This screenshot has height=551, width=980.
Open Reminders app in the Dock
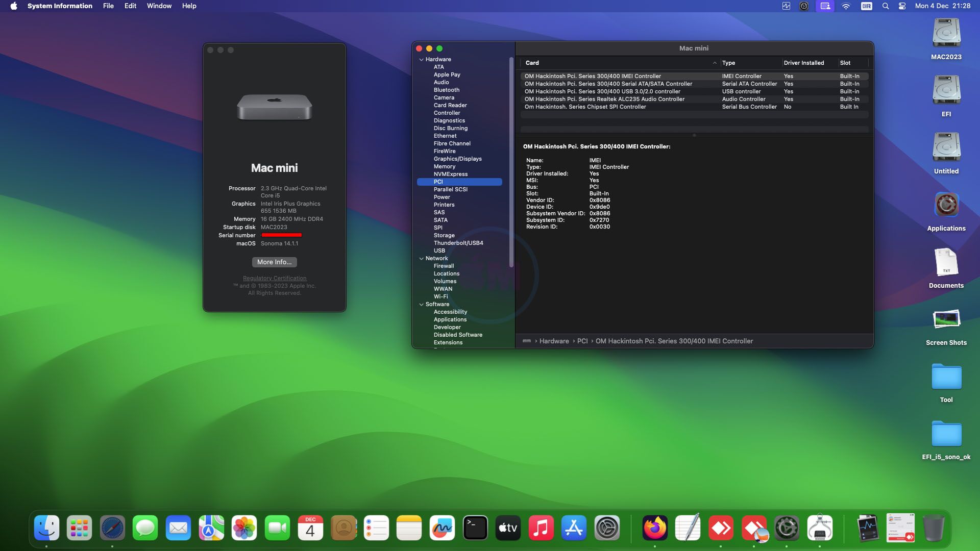coord(376,528)
